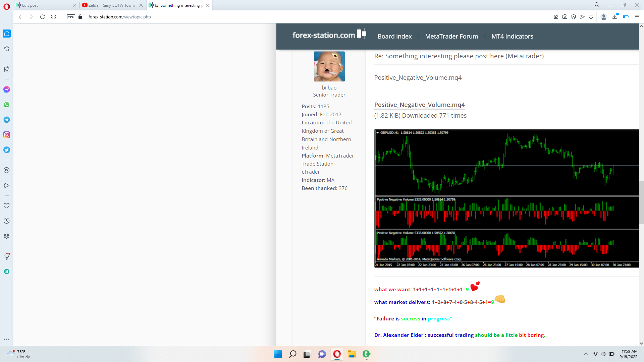644x362 pixels.
Task: Enlarge the GBPUSD chart image
Action: [506, 198]
